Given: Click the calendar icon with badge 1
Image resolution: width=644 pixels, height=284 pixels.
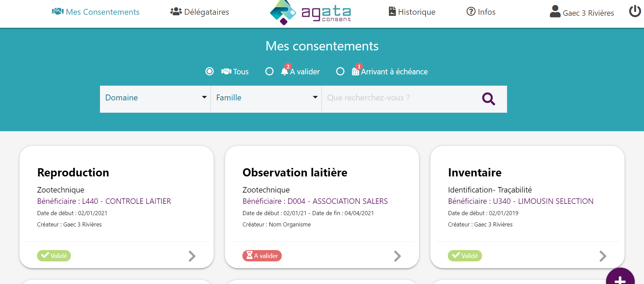Looking at the screenshot, I should click(355, 71).
